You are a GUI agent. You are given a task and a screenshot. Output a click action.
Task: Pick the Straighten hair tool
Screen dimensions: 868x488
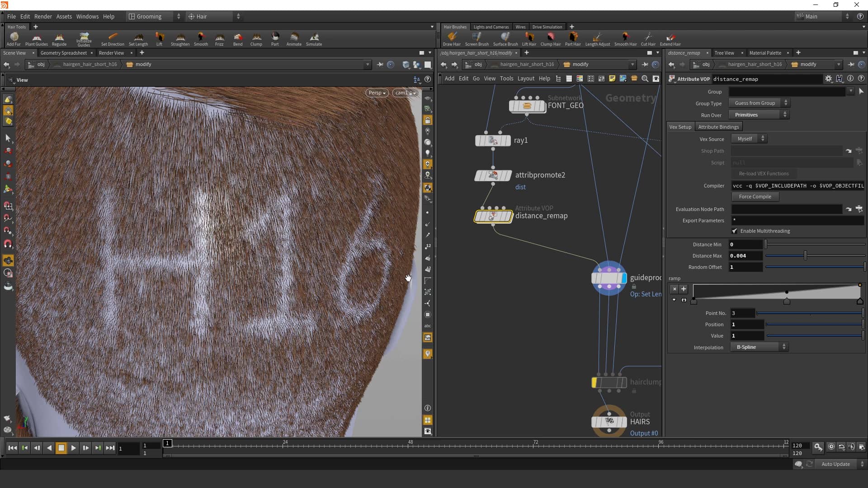click(x=180, y=39)
